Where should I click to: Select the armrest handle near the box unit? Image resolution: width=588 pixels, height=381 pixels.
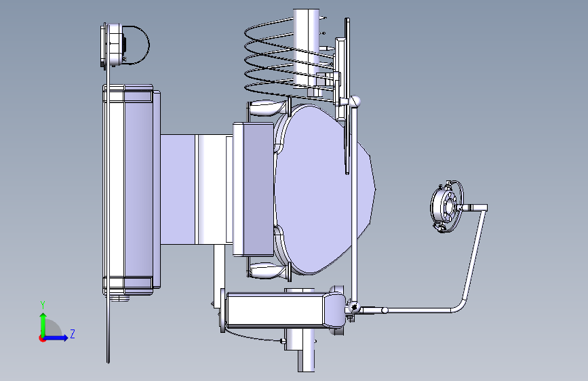[x=269, y=270]
